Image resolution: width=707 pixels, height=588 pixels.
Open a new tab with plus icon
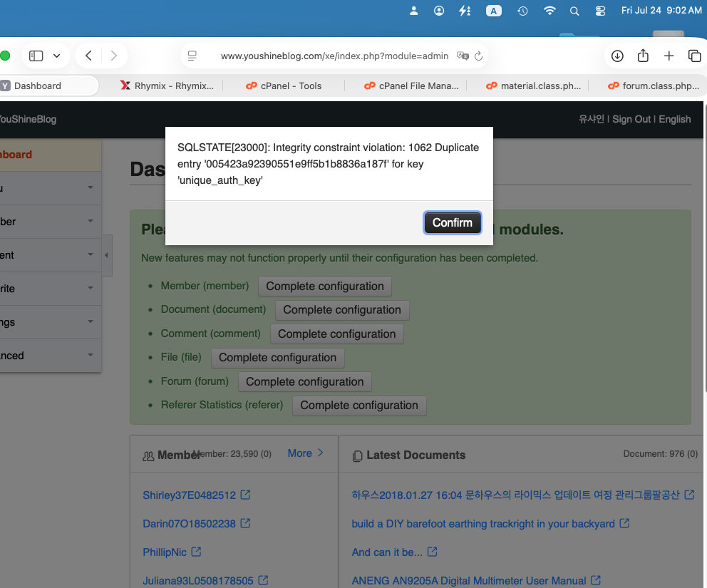[669, 56]
